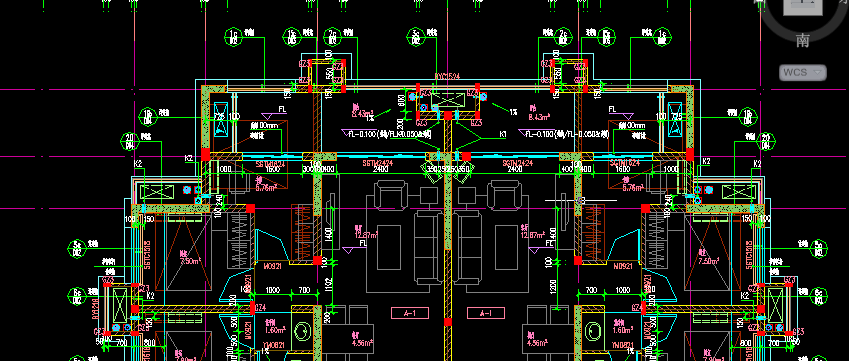The width and height of the screenshot is (849, 361).
Task: Select the YM0821 door label in the left unit
Action: (x=273, y=345)
